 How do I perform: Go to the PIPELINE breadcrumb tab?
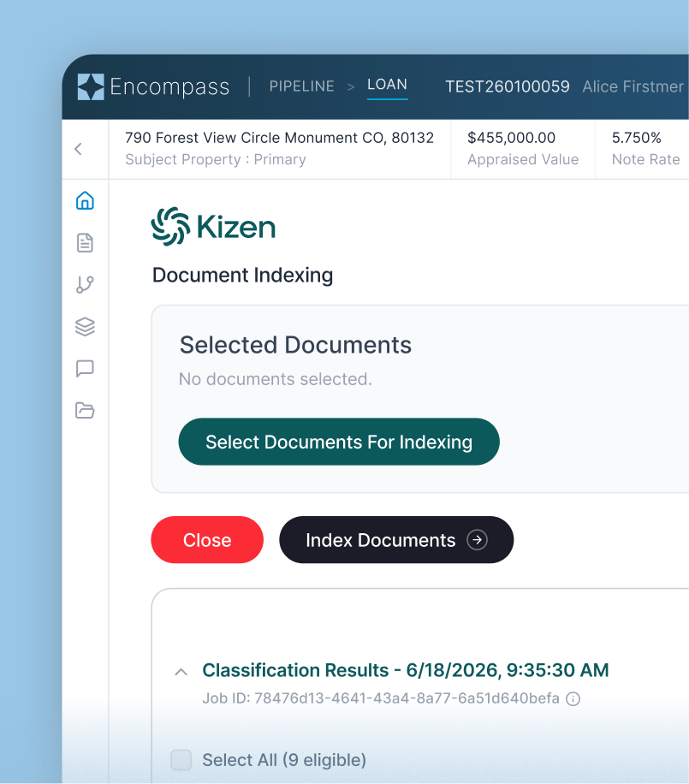click(x=301, y=86)
